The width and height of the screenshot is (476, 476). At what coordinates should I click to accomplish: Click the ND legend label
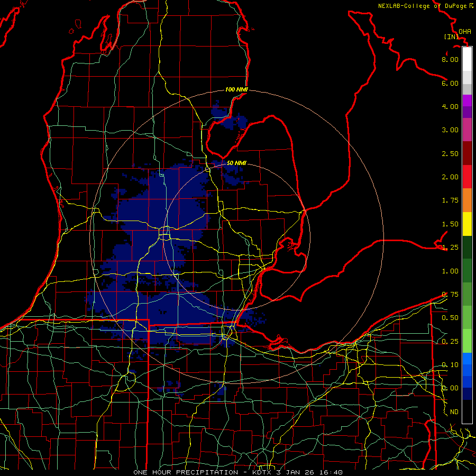click(x=454, y=411)
